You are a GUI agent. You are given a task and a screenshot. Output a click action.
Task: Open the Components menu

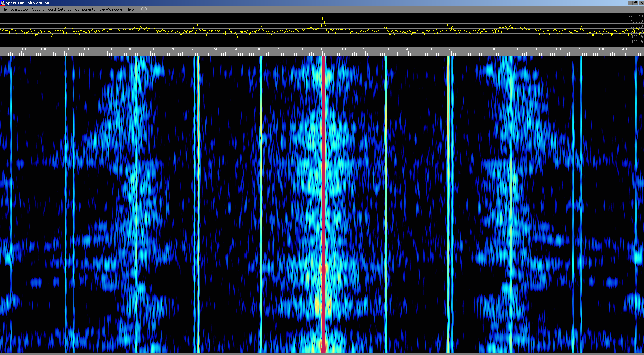point(85,9)
